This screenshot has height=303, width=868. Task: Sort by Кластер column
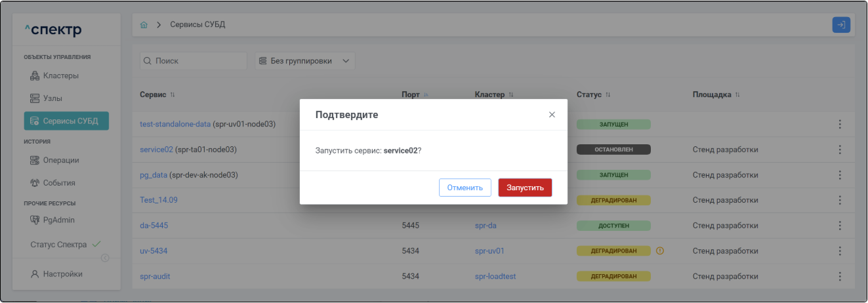click(x=510, y=95)
